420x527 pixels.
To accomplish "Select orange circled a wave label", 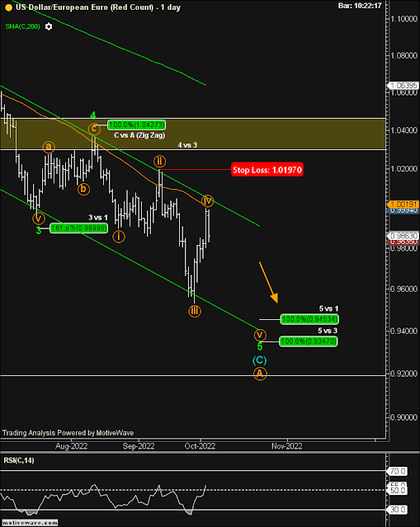I will (49, 147).
